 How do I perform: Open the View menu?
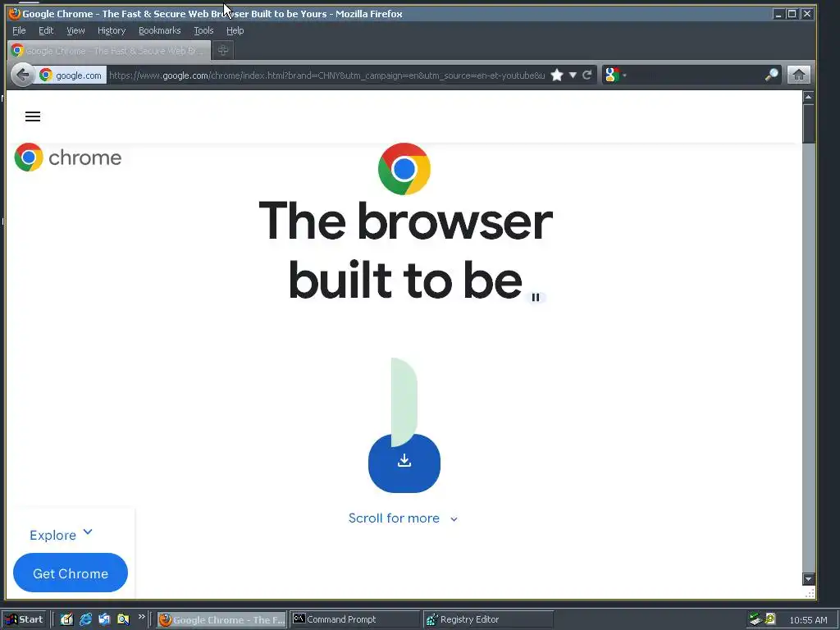[x=75, y=30]
